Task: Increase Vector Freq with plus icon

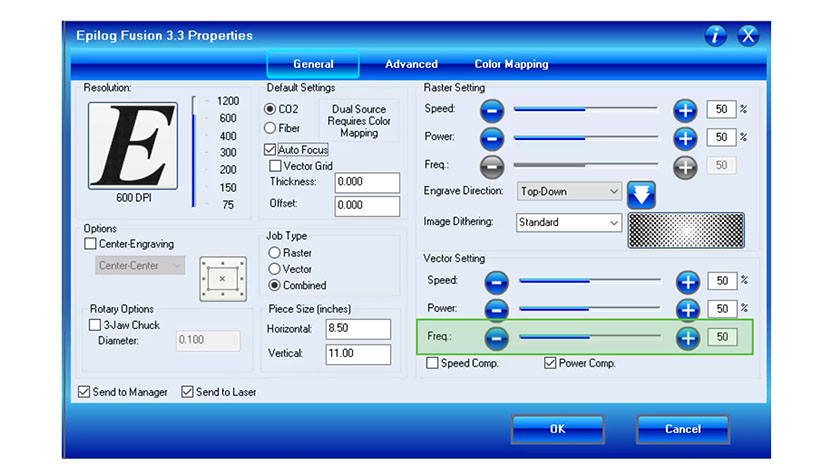Action: point(687,338)
